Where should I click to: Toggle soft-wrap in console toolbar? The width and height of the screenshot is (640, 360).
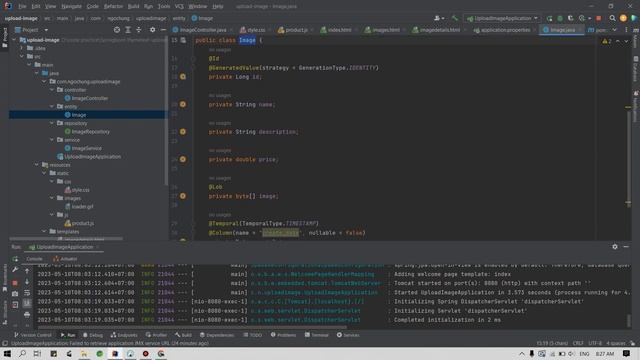click(x=27, y=293)
